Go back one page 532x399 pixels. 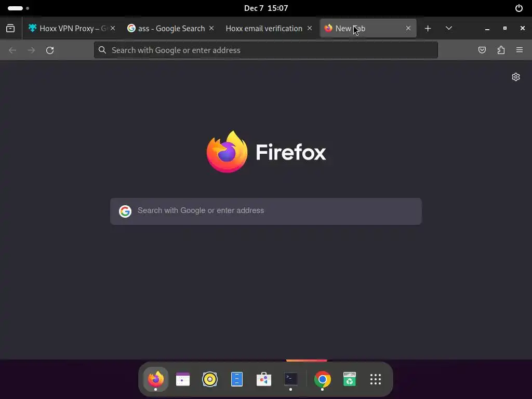point(12,50)
